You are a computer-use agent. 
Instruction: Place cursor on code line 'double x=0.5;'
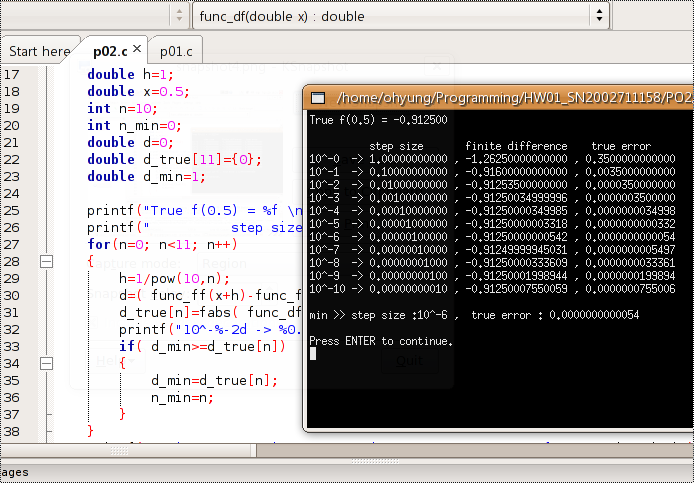(139, 91)
